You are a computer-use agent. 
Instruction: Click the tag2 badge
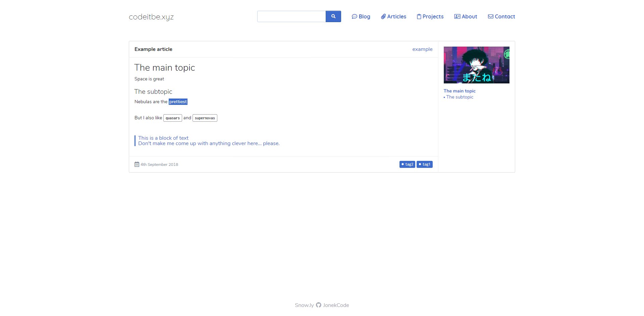[x=407, y=164]
